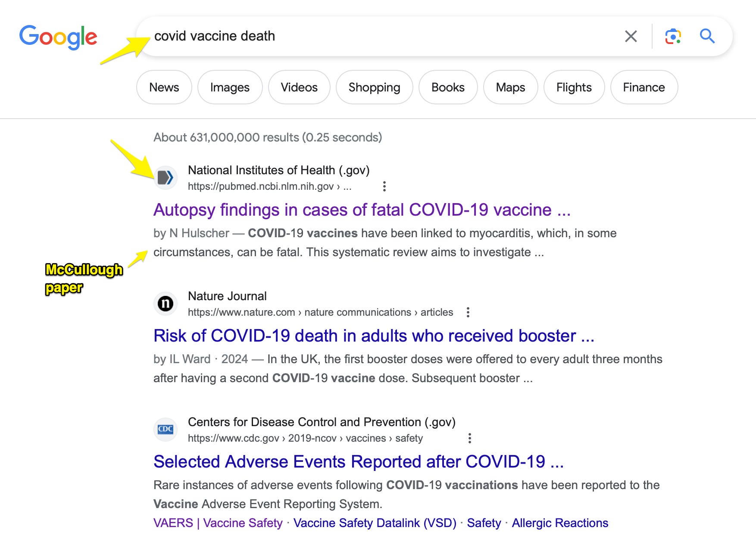This screenshot has height=540, width=756.
Task: Open options menu for Nature result
Action: coord(468,312)
